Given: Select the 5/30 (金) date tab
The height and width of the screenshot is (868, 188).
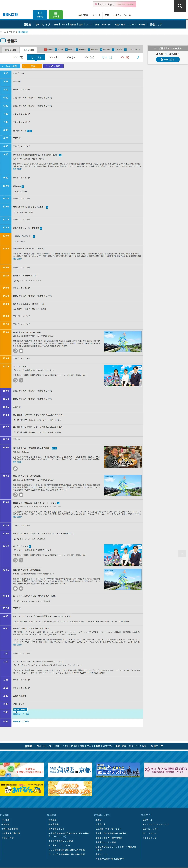Looking at the screenshot, I should click(89, 57).
